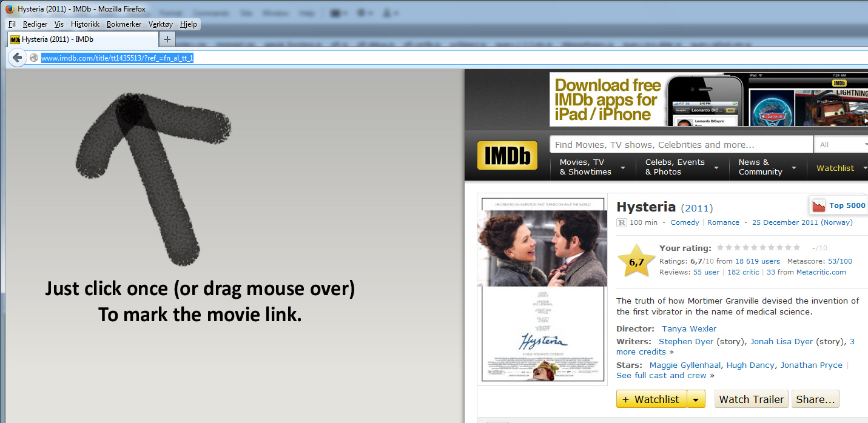Open writer Jonah Lisa Dyer's page
The height and width of the screenshot is (423, 868).
pos(781,341)
